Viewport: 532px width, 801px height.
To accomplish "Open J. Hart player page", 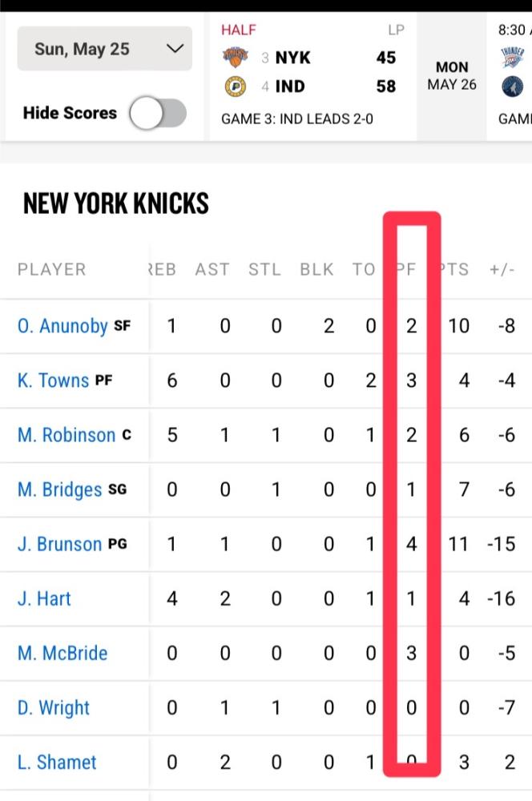I will pyautogui.click(x=44, y=598).
